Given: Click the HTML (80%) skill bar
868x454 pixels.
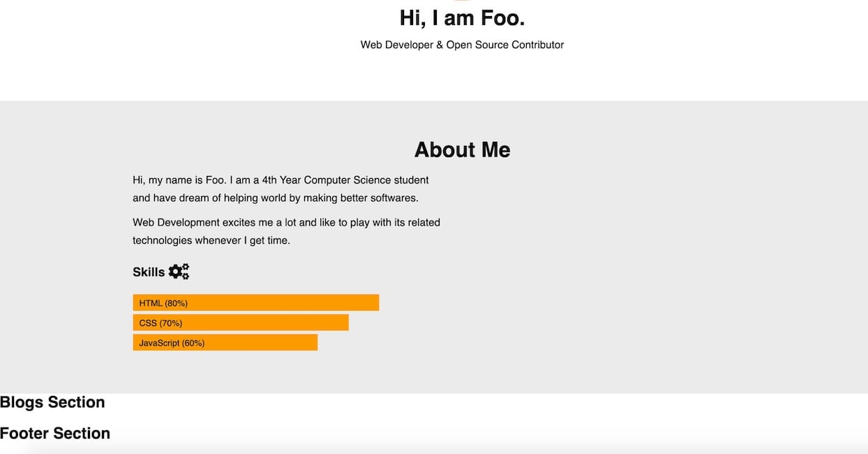Looking at the screenshot, I should click(255, 303).
